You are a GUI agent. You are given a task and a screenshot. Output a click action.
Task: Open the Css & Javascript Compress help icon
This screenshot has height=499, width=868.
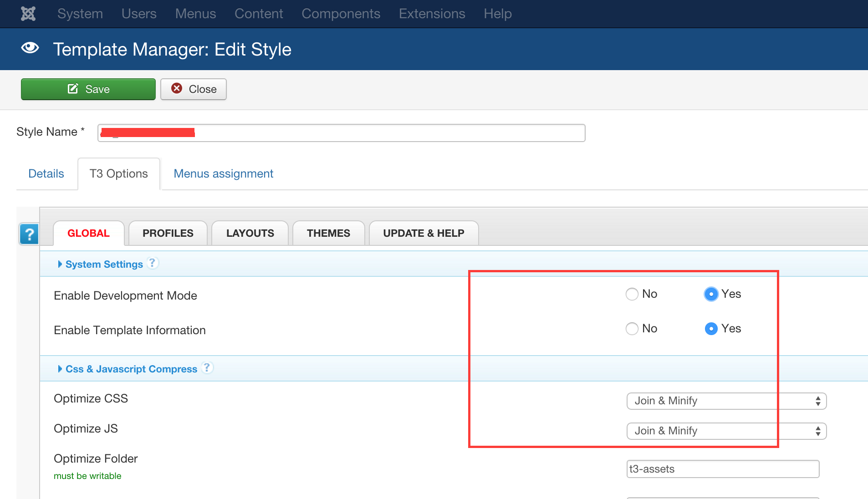pyautogui.click(x=207, y=368)
